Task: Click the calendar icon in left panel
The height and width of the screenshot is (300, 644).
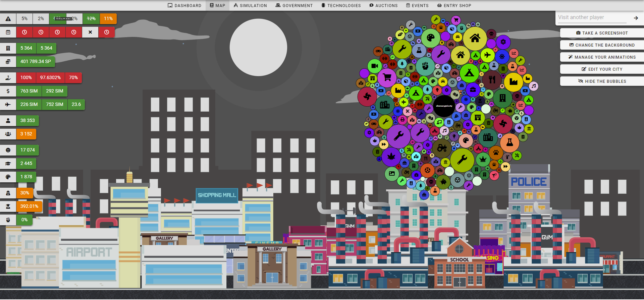Action: coord(8,32)
